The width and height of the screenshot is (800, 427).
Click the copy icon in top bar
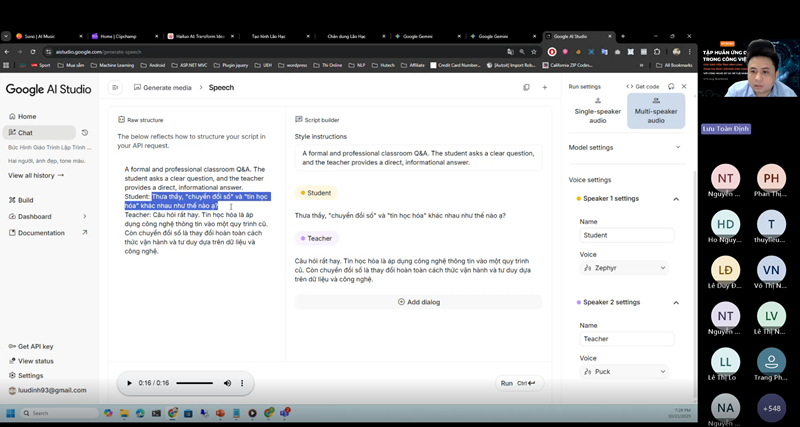coord(526,88)
